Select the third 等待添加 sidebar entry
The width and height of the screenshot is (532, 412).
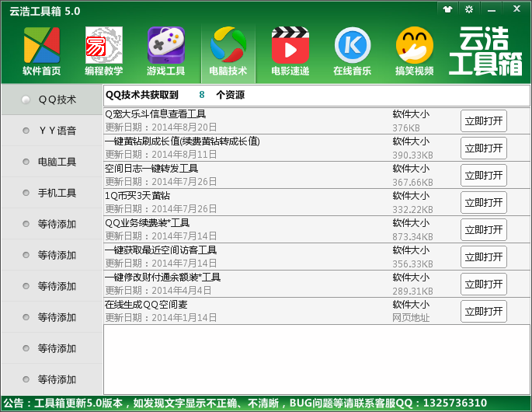point(52,286)
